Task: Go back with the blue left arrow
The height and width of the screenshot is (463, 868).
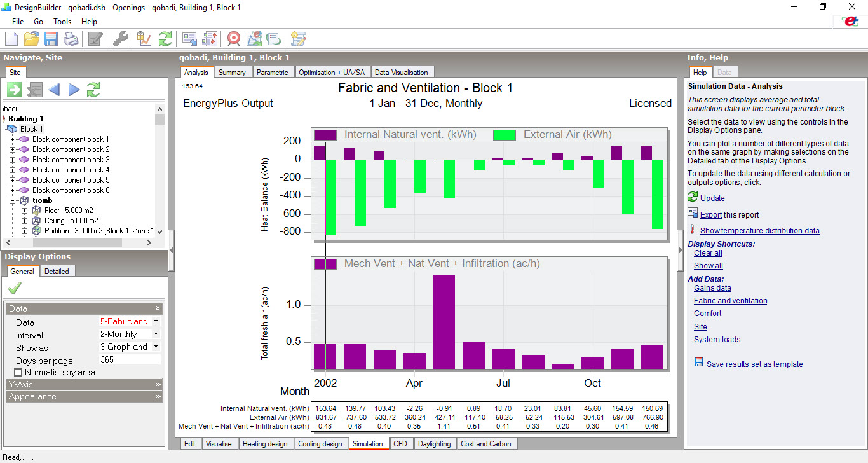Action: 54,90
